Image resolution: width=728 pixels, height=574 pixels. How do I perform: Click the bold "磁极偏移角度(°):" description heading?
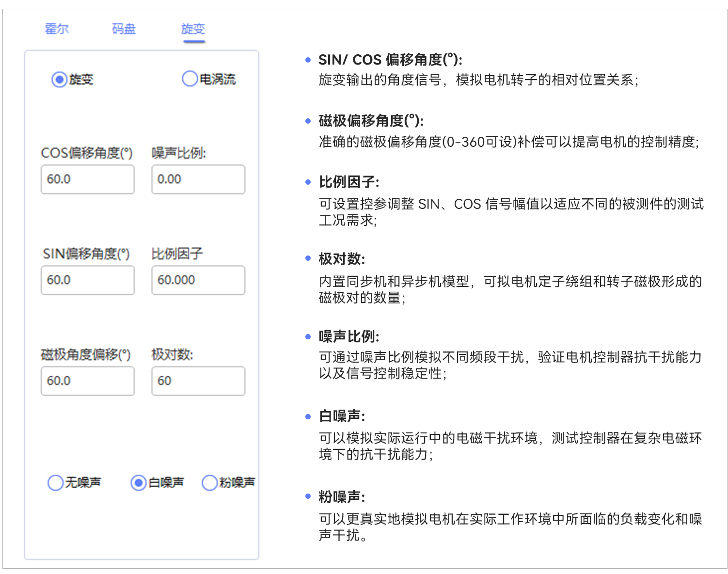(x=371, y=121)
